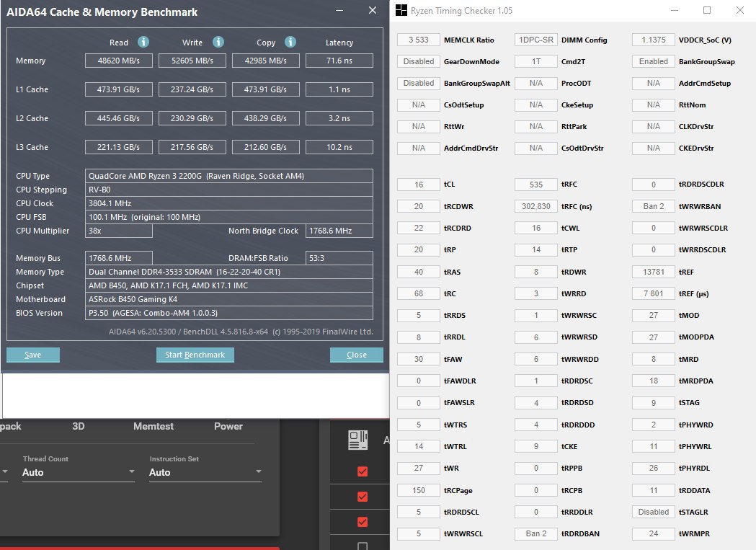Click the Save button in AIDA64

pos(33,355)
